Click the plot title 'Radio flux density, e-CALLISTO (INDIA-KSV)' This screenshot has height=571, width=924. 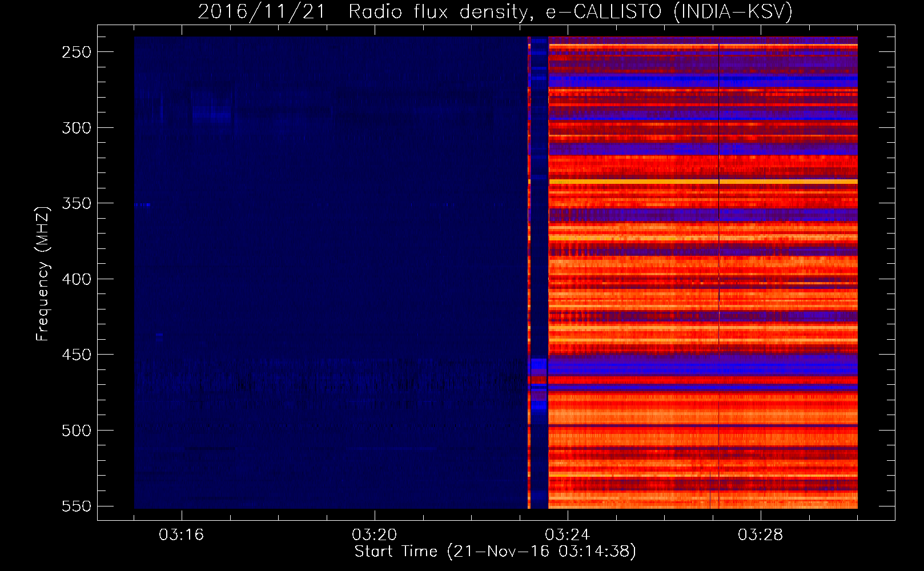click(571, 12)
